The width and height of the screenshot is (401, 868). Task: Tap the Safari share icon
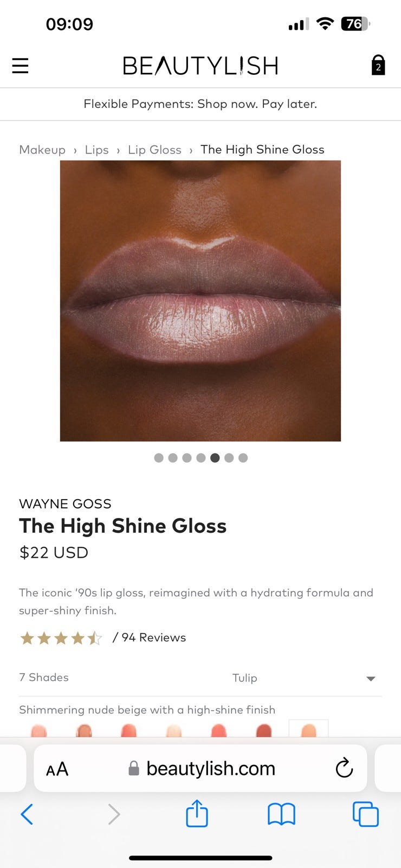tap(197, 813)
